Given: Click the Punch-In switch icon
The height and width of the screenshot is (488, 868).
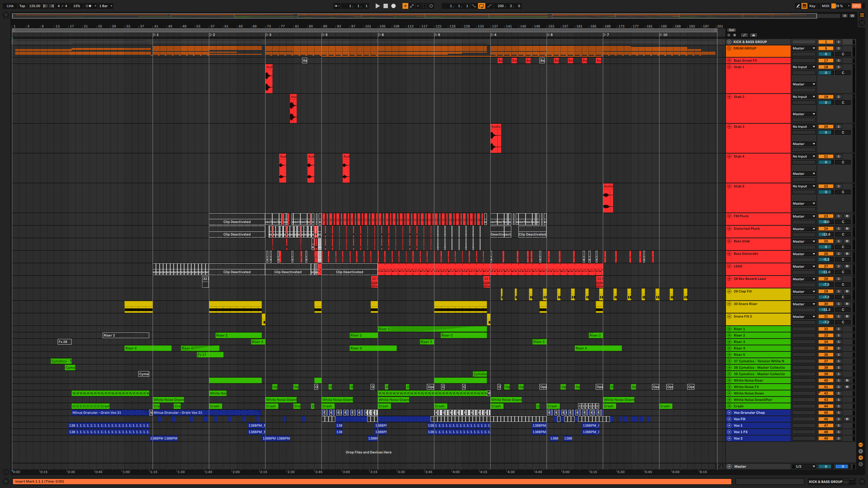Looking at the screenshot, I should [x=474, y=6].
